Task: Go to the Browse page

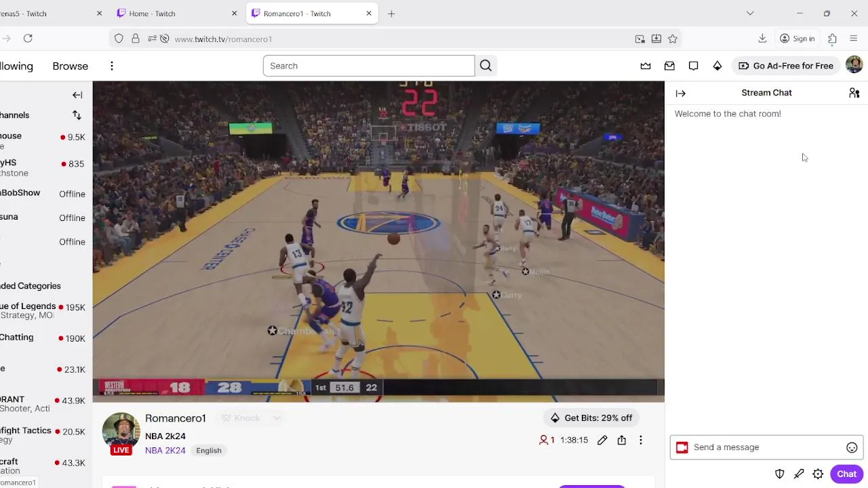Action: (71, 66)
